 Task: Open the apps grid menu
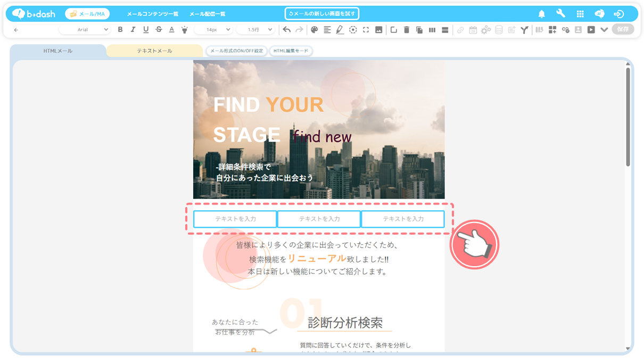[580, 14]
